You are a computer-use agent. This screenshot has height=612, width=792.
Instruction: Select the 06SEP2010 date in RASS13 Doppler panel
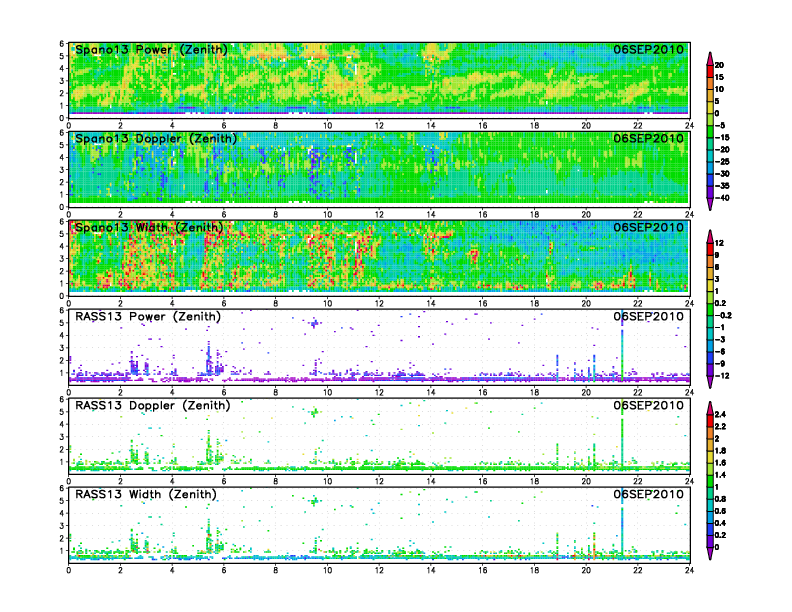point(648,405)
